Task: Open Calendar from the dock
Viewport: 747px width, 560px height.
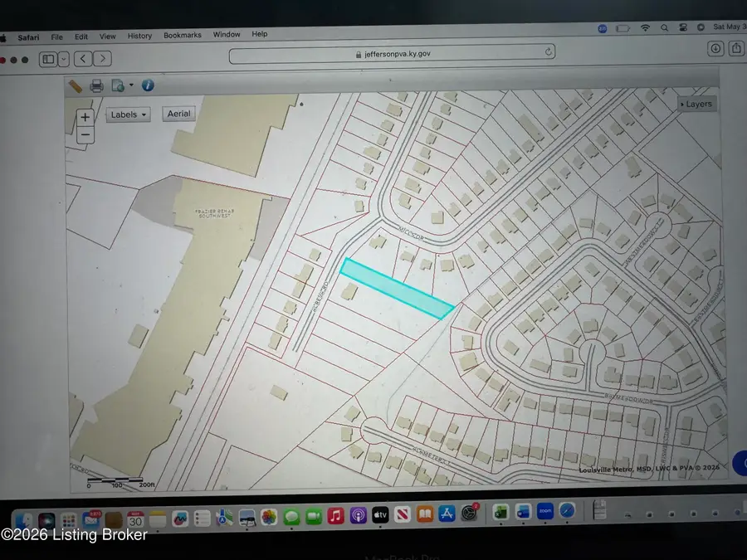Action: point(135,519)
